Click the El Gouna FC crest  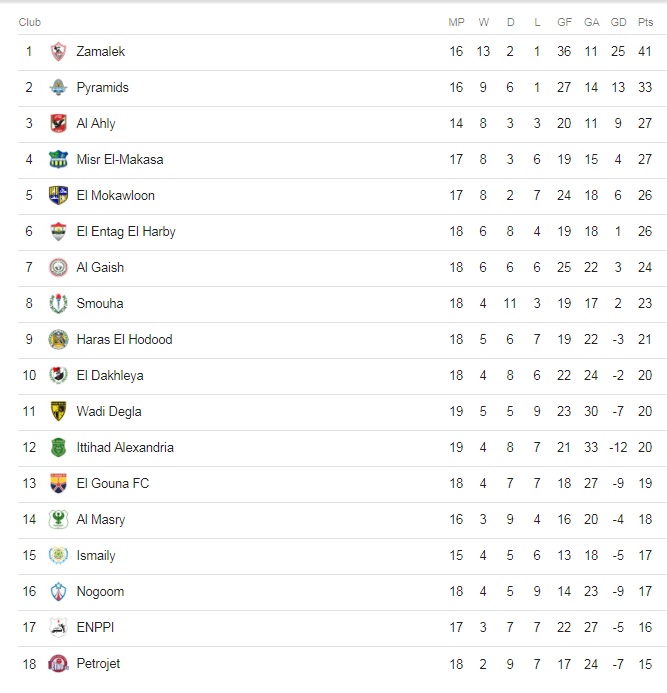tap(58, 484)
